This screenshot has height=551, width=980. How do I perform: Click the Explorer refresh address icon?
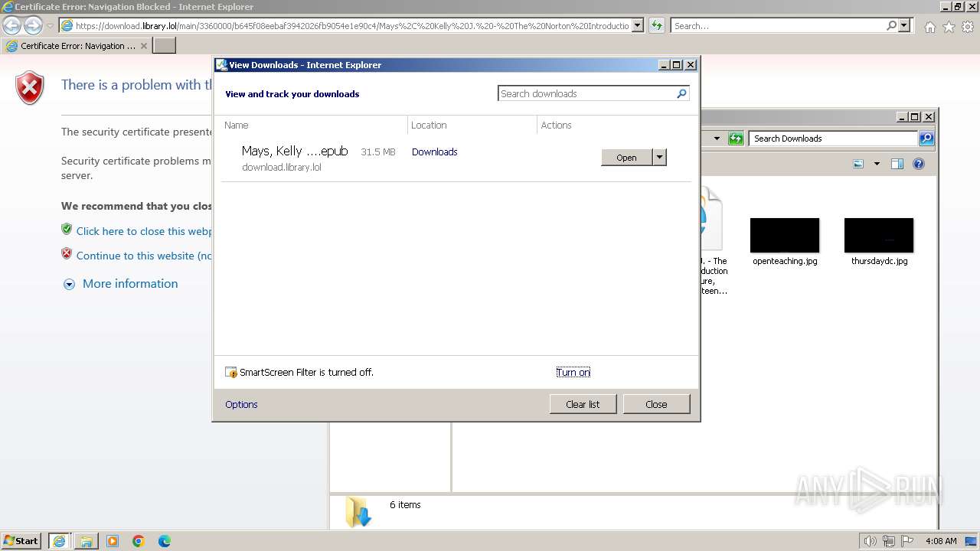tap(736, 139)
